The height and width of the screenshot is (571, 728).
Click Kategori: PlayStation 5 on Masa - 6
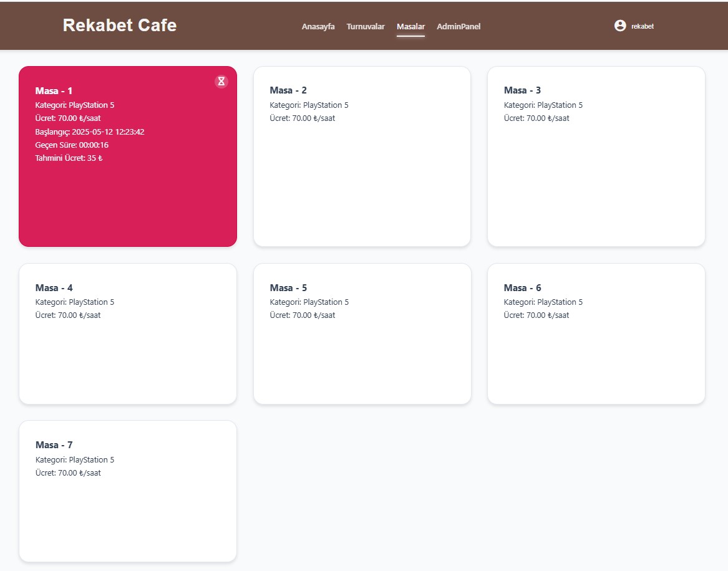[543, 302]
